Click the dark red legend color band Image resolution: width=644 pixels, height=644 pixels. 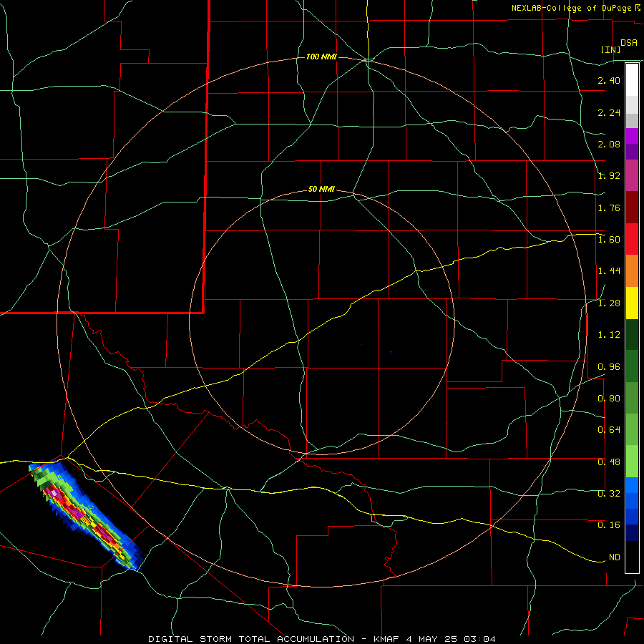click(x=632, y=208)
